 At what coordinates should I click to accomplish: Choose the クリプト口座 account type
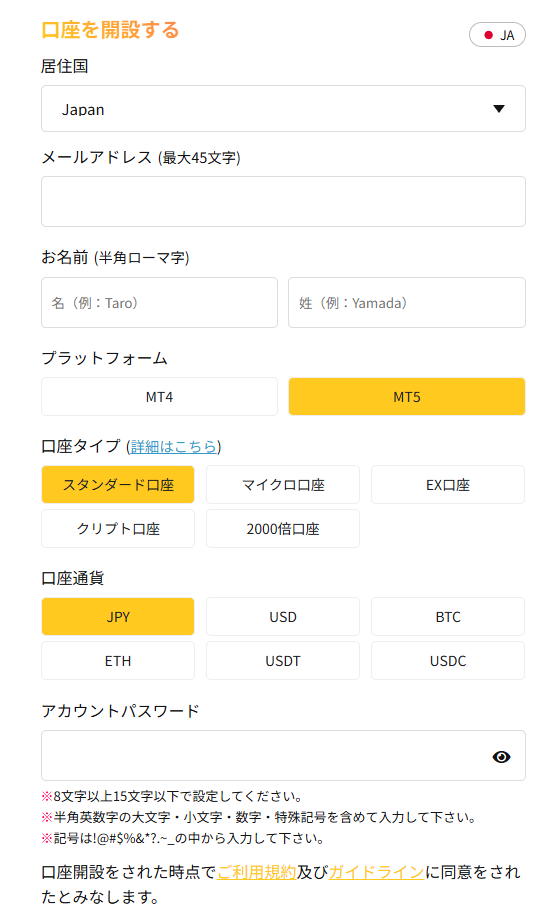click(x=118, y=529)
